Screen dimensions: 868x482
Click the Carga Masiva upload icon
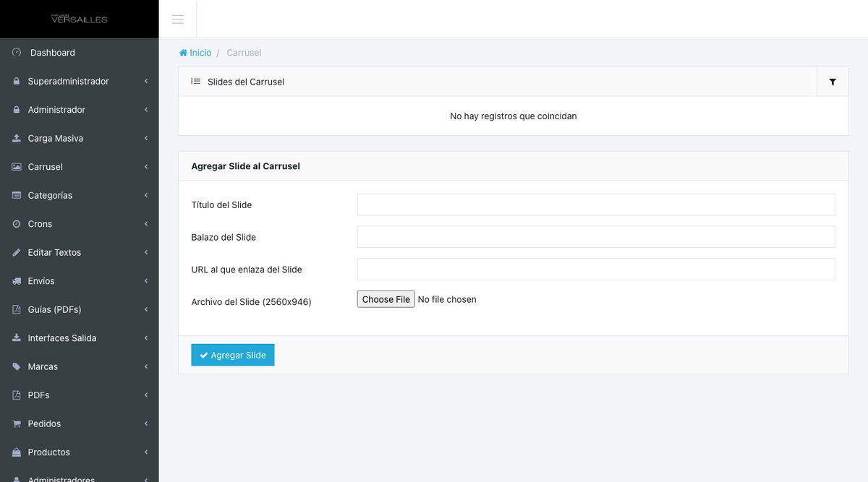click(17, 138)
